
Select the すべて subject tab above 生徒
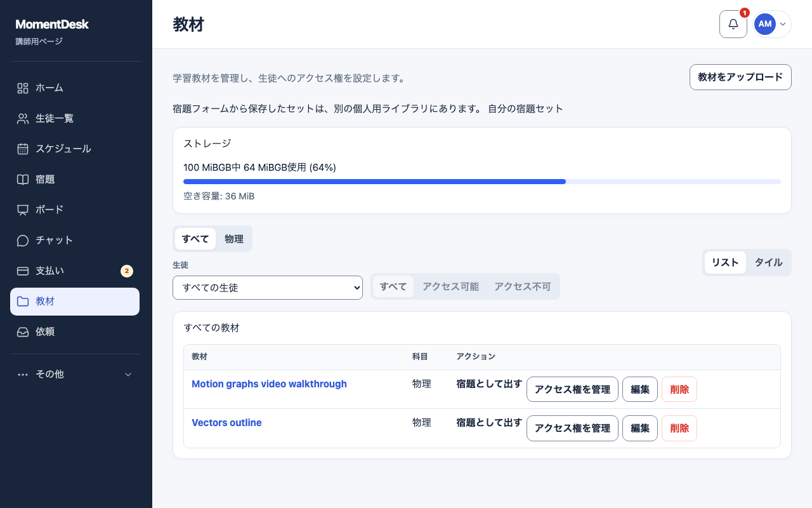coord(195,239)
